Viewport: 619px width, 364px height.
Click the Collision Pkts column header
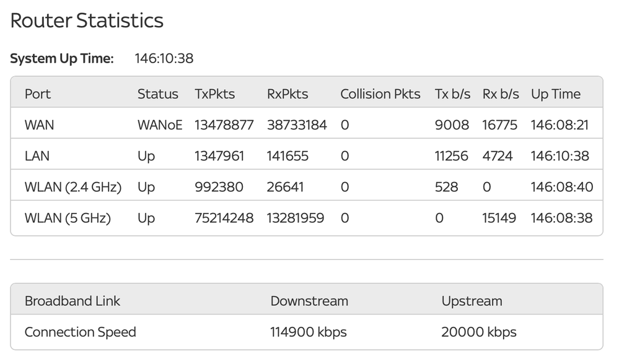[380, 94]
